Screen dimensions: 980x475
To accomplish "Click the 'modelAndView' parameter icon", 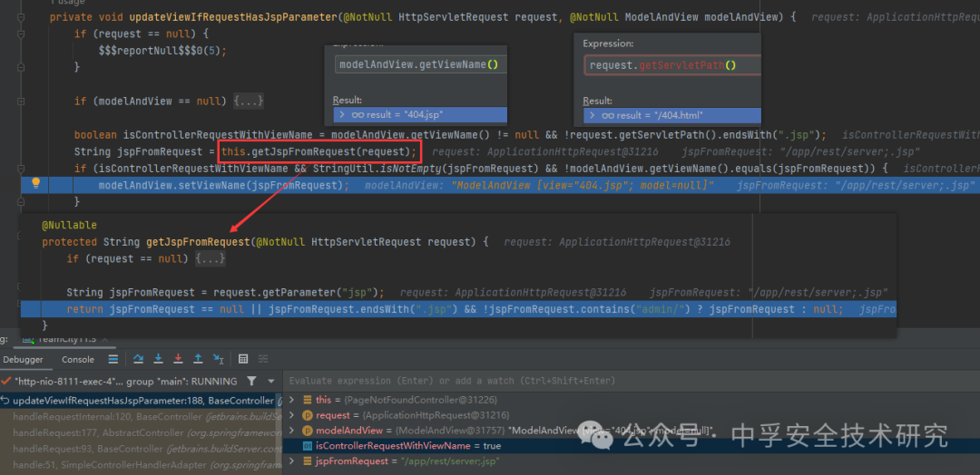I will [308, 431].
